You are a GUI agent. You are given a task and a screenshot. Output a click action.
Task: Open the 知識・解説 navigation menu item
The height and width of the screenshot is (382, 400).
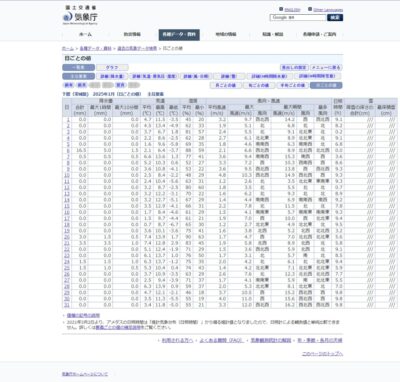273,34
